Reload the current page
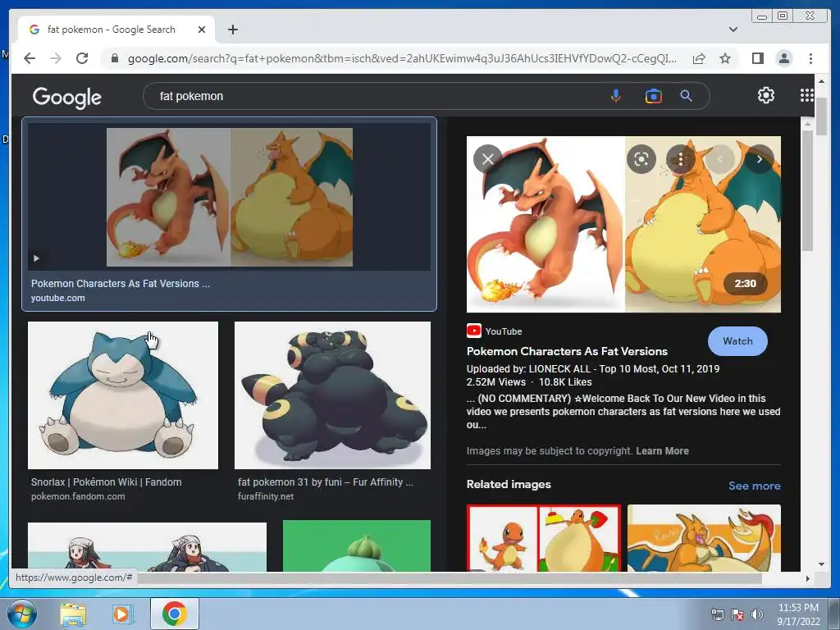The width and height of the screenshot is (840, 630). click(82, 58)
